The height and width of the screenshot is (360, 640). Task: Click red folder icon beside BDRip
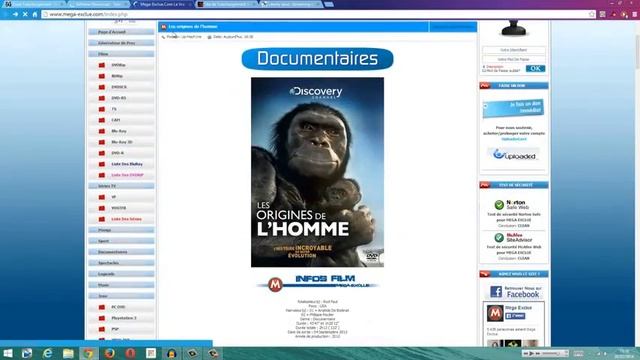(102, 76)
